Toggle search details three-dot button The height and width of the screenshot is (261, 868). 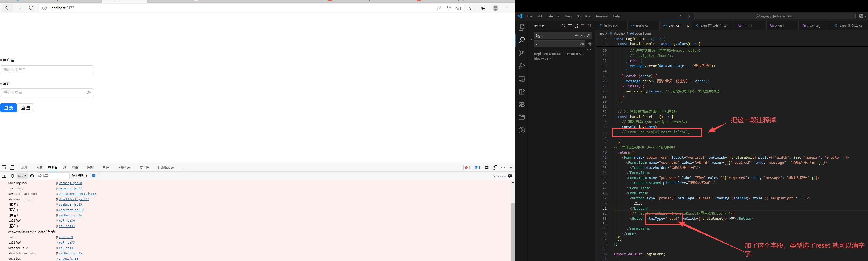point(589,50)
